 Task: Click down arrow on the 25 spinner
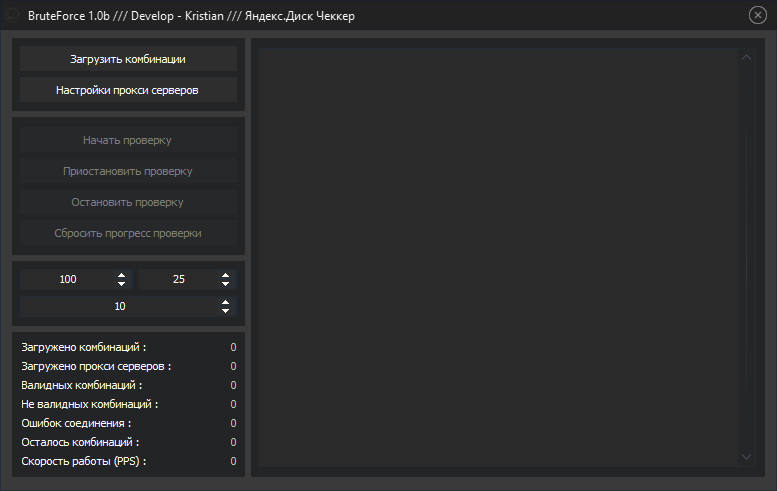226,284
